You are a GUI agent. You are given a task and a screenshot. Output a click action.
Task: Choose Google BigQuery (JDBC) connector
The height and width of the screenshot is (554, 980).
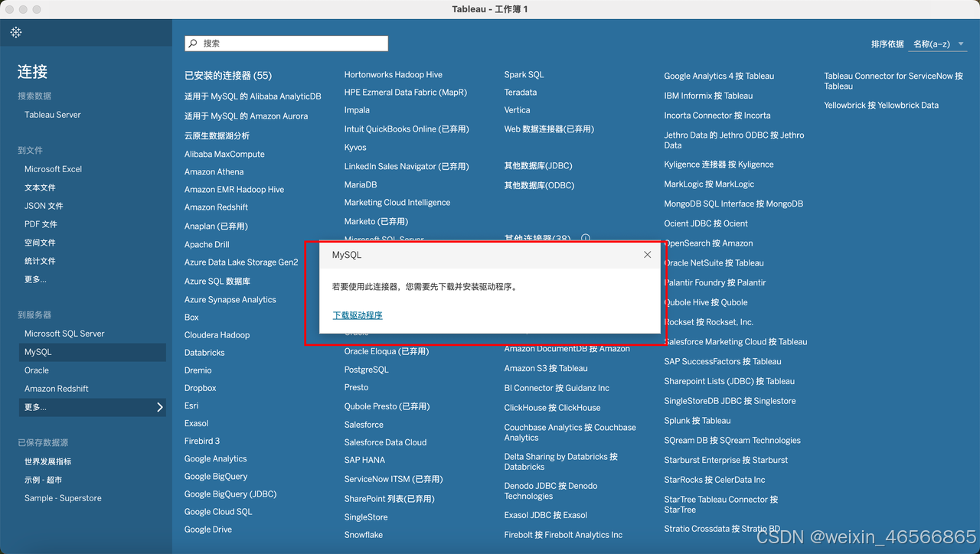pyautogui.click(x=230, y=494)
